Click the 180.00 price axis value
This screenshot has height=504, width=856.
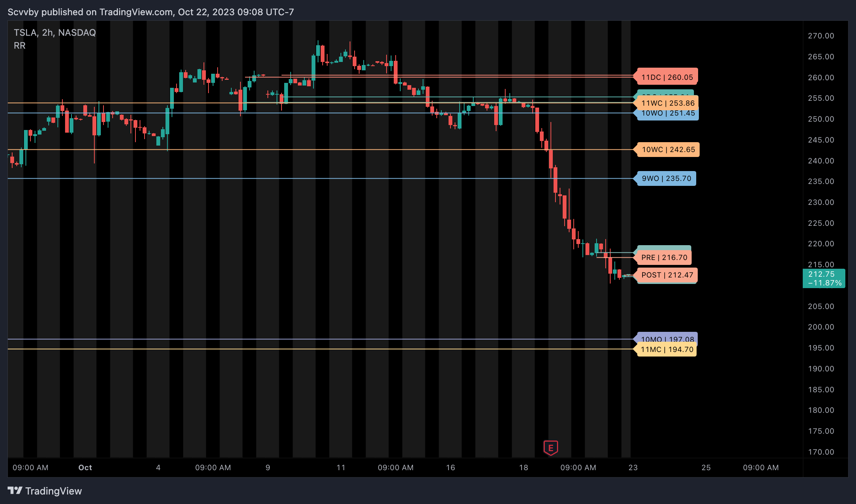[x=821, y=410]
